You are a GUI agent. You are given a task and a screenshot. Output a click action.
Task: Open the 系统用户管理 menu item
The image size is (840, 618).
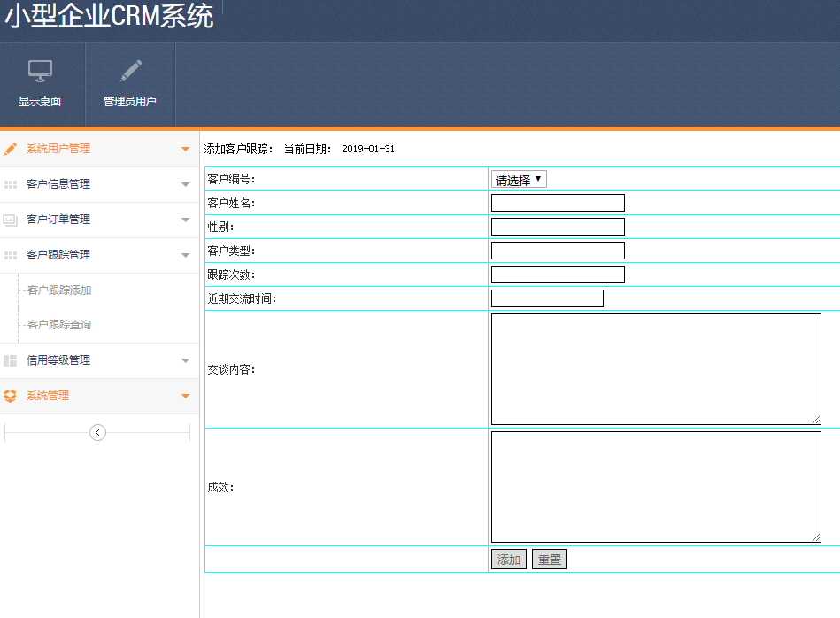point(100,149)
